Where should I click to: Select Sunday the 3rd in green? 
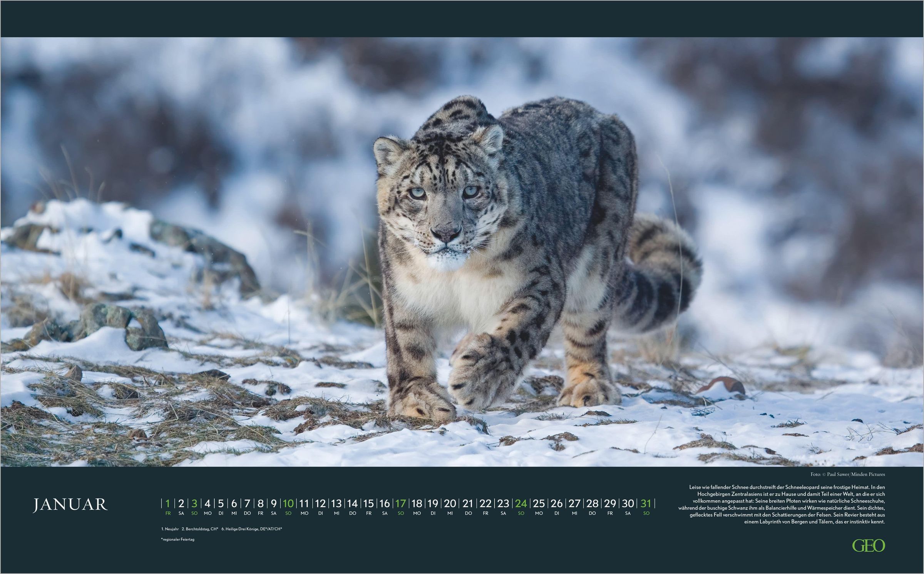tap(194, 504)
